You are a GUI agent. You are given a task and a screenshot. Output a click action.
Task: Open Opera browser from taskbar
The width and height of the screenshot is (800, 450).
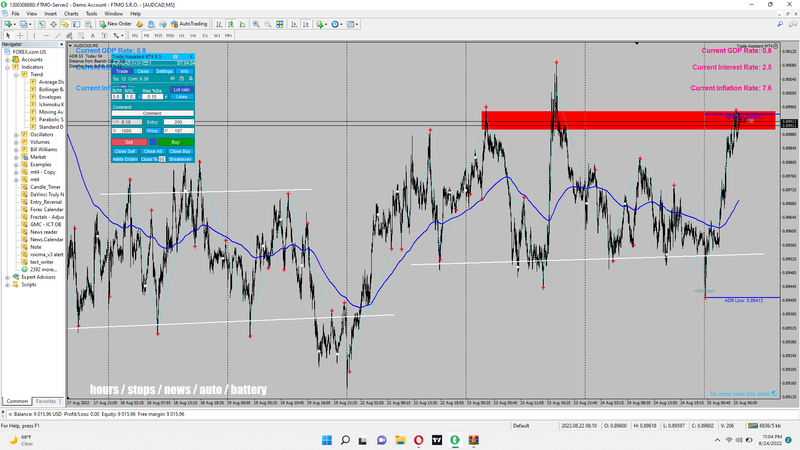tap(418, 440)
